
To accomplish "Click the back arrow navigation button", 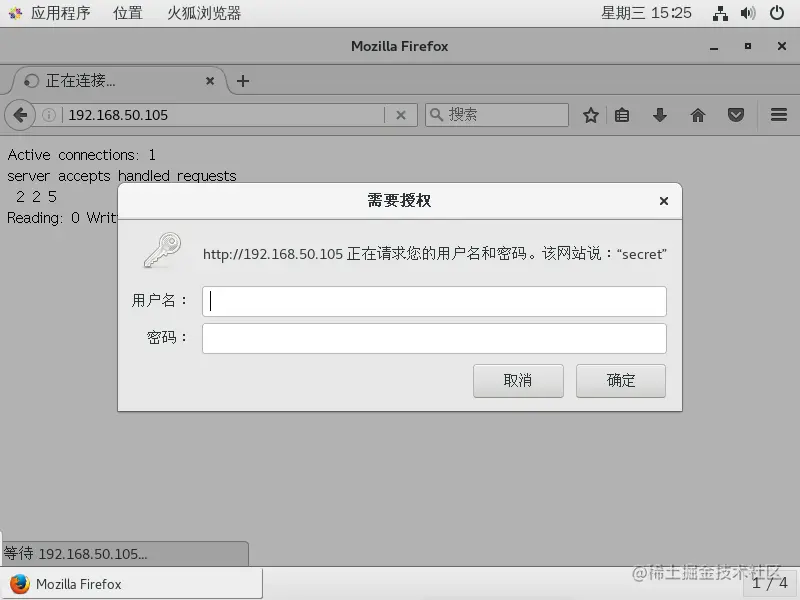I will 20,115.
